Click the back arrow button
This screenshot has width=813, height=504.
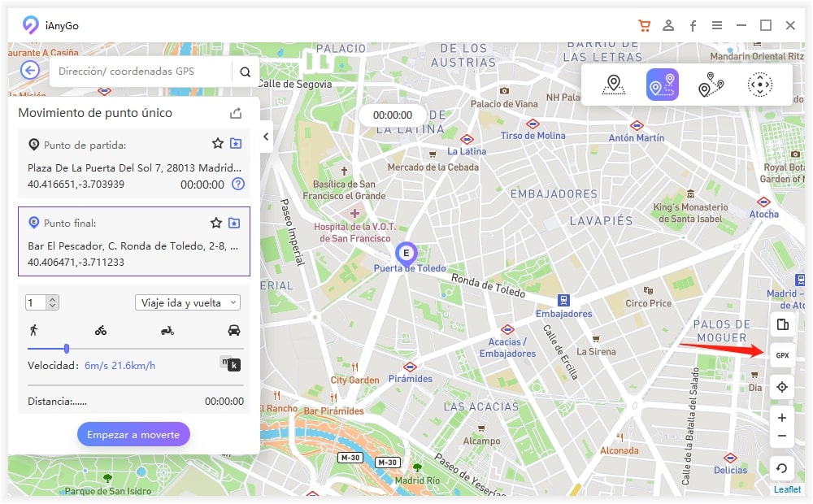coord(30,70)
